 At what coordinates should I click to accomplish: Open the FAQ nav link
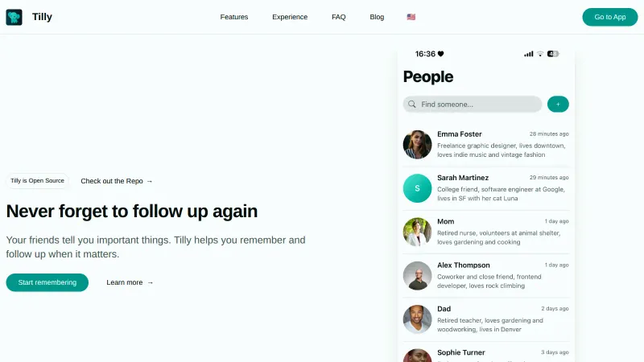point(339,17)
